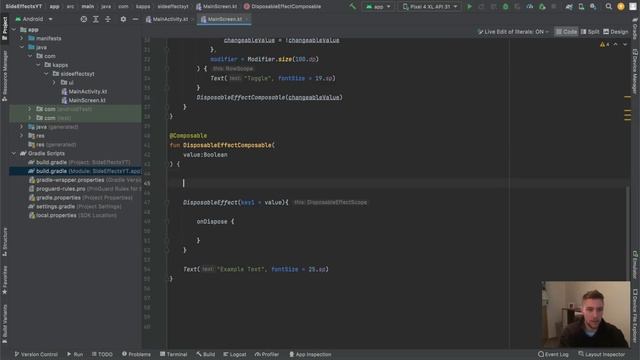
Task: Expand the manifests folder
Action: coord(22,38)
